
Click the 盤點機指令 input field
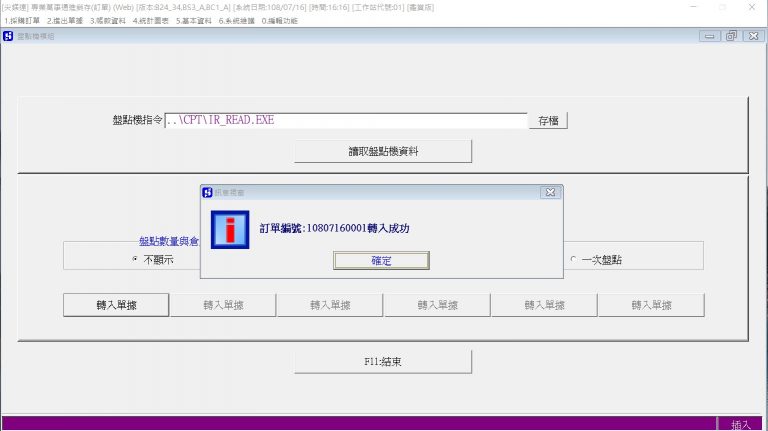click(x=346, y=120)
